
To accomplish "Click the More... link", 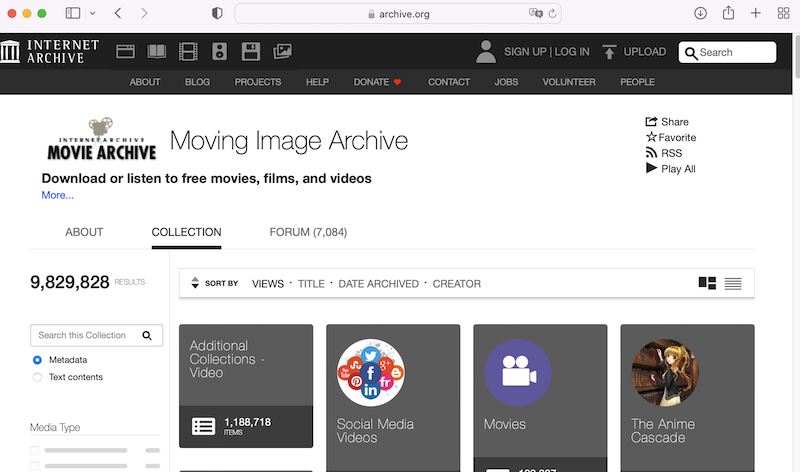I will pyautogui.click(x=58, y=195).
